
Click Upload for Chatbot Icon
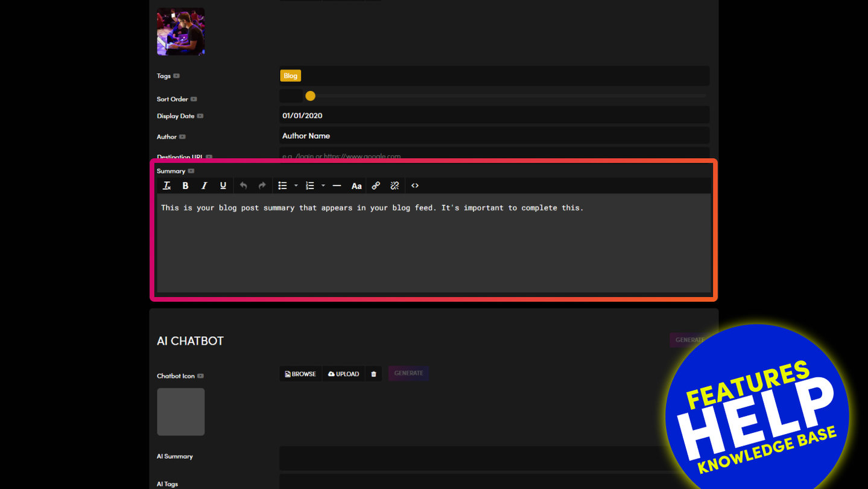pos(343,374)
